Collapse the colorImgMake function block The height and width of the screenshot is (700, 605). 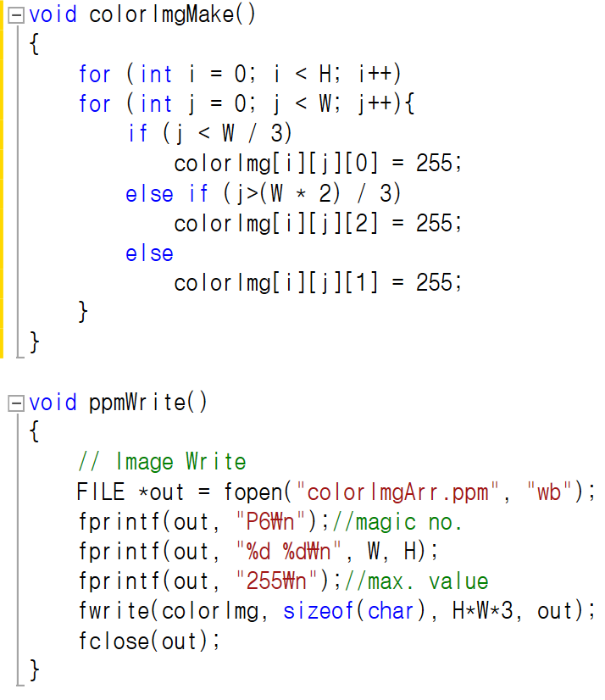(16, 16)
